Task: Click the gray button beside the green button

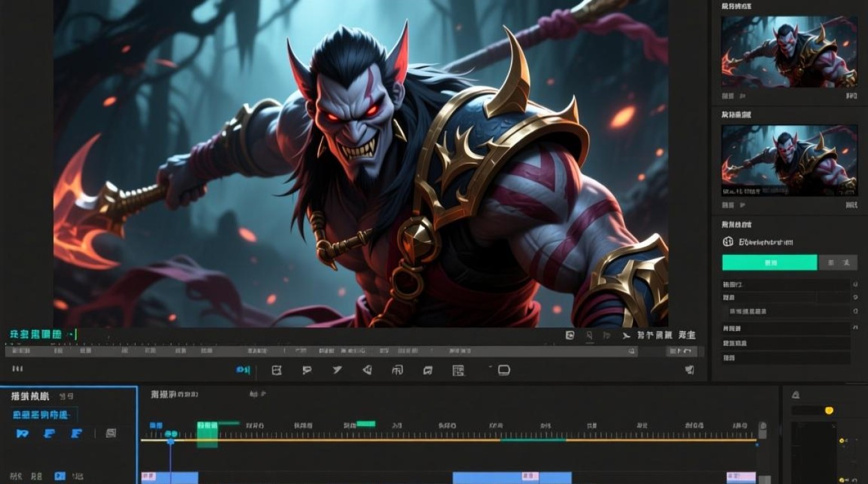Action: tap(838, 263)
